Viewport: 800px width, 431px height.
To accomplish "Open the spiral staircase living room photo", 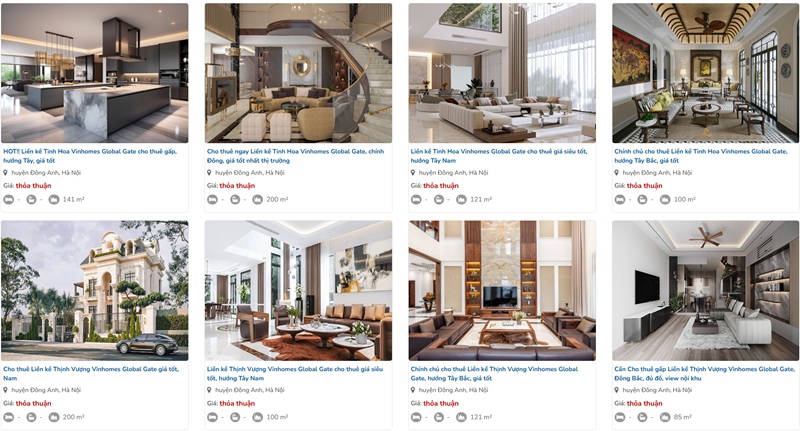I will click(298, 73).
